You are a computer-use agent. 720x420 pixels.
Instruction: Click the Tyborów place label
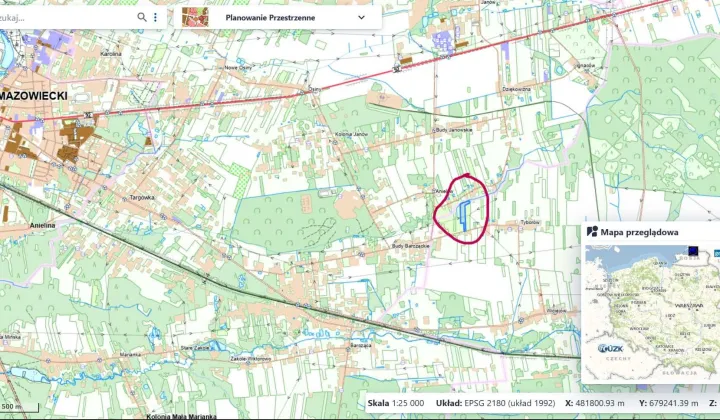click(530, 222)
